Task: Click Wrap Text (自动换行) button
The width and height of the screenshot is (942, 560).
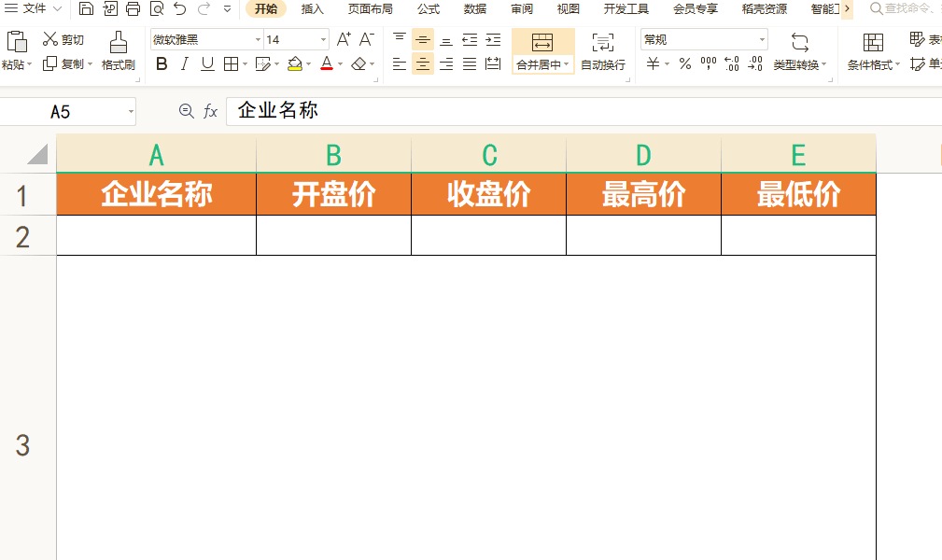Action: click(602, 51)
